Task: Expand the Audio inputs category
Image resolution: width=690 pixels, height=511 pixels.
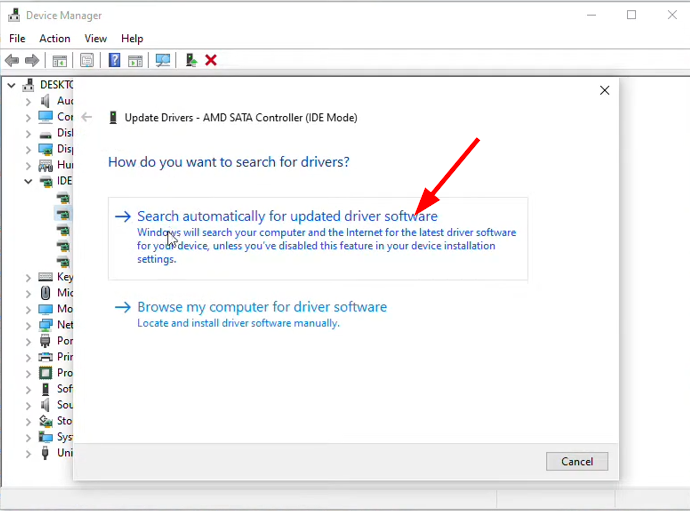Action: tap(28, 102)
